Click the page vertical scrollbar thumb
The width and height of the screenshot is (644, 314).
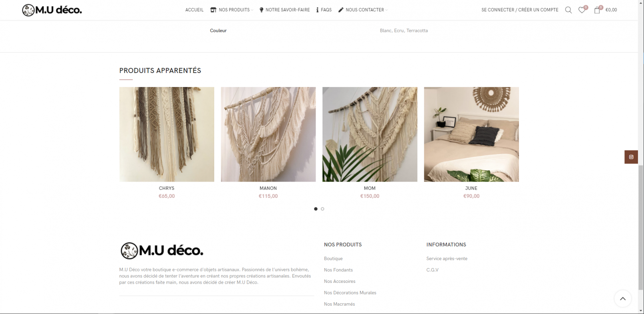pyautogui.click(x=641, y=227)
